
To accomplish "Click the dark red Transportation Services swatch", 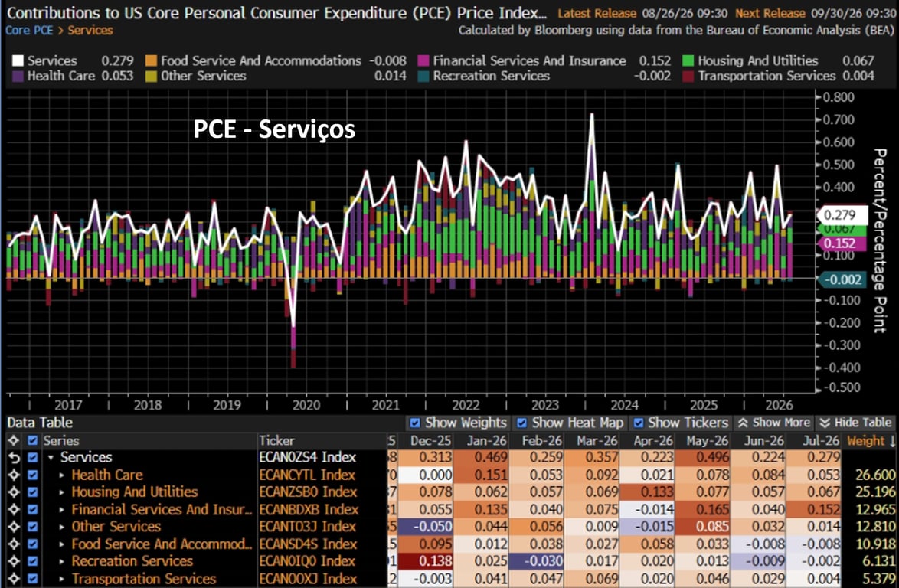I will click(688, 77).
